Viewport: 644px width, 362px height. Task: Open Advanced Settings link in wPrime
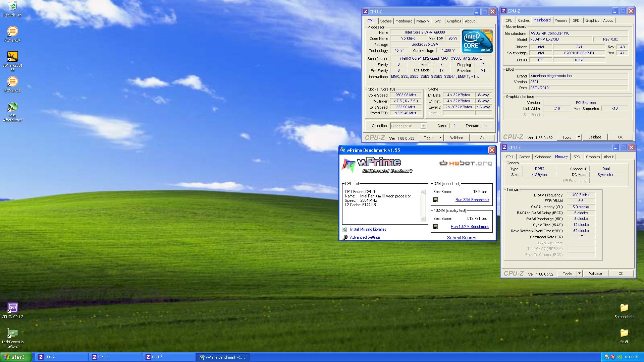(365, 237)
